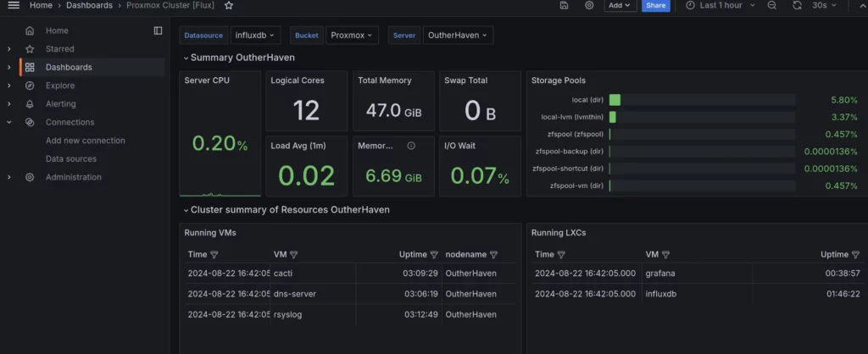This screenshot has height=354, width=868.
Task: Select Data sources menu item
Action: [71, 158]
